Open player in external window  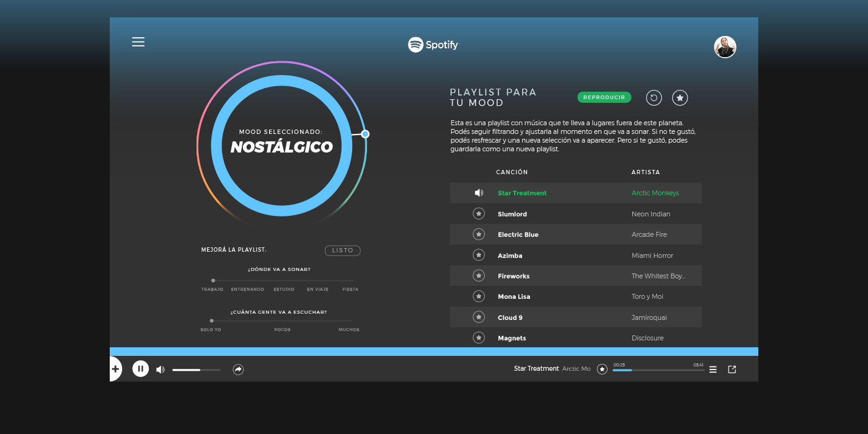(732, 370)
